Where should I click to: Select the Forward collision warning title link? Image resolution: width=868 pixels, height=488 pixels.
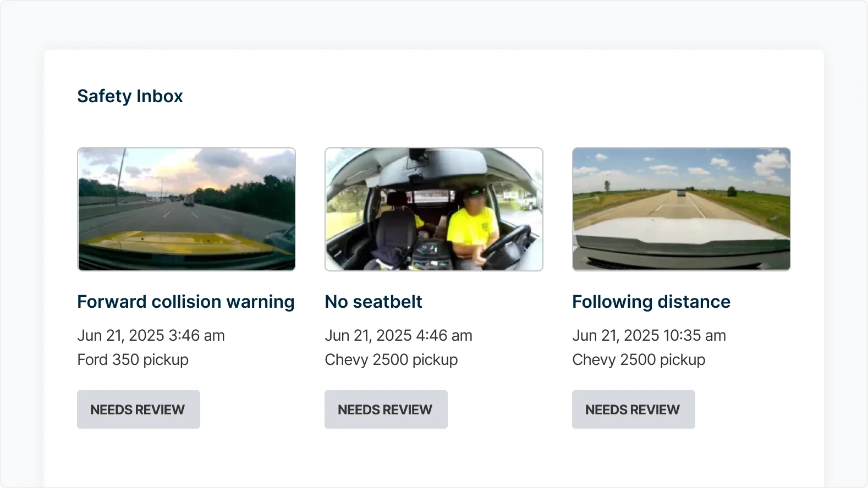[185, 301]
